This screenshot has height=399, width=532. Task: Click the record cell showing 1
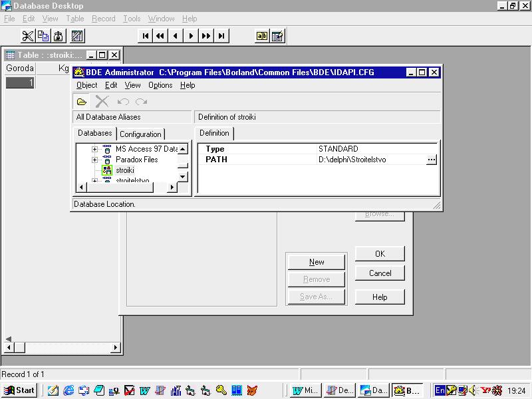pyautogui.click(x=20, y=82)
